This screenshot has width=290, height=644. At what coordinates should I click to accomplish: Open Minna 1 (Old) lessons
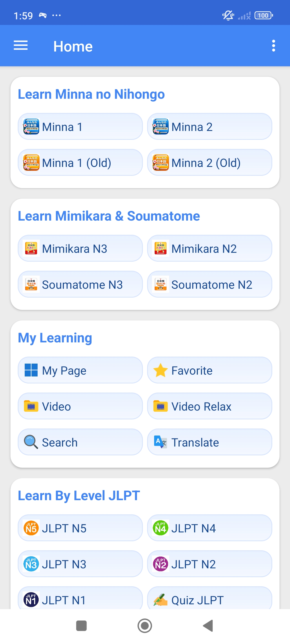(x=80, y=163)
